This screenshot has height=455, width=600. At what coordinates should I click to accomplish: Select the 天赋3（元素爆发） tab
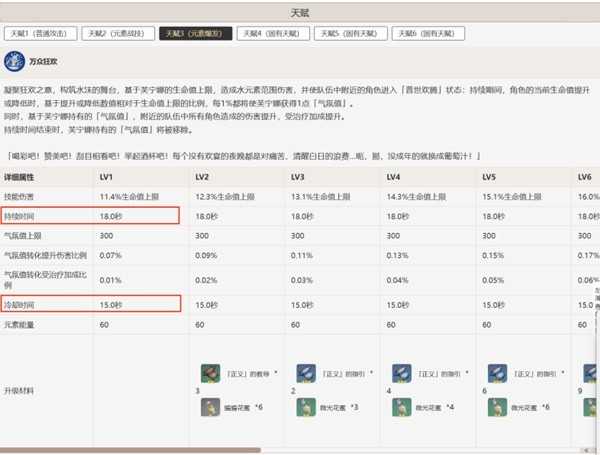(x=196, y=34)
